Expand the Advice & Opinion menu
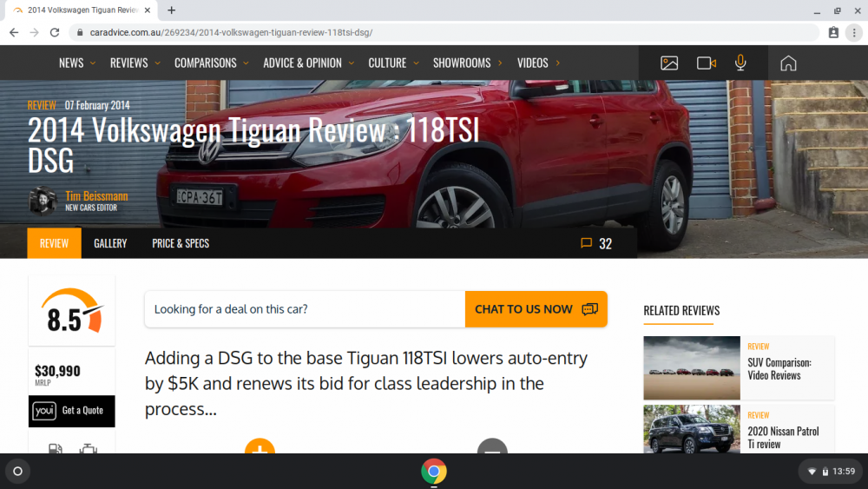The height and width of the screenshot is (489, 868). click(x=309, y=63)
